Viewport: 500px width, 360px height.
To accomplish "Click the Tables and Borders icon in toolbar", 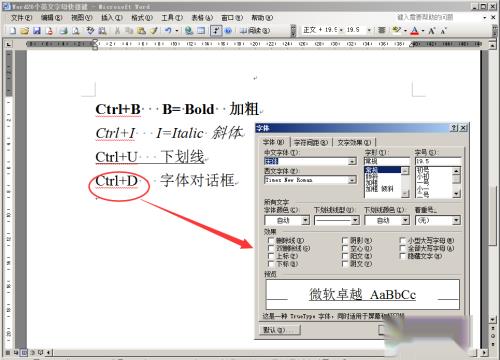I will click(x=201, y=31).
